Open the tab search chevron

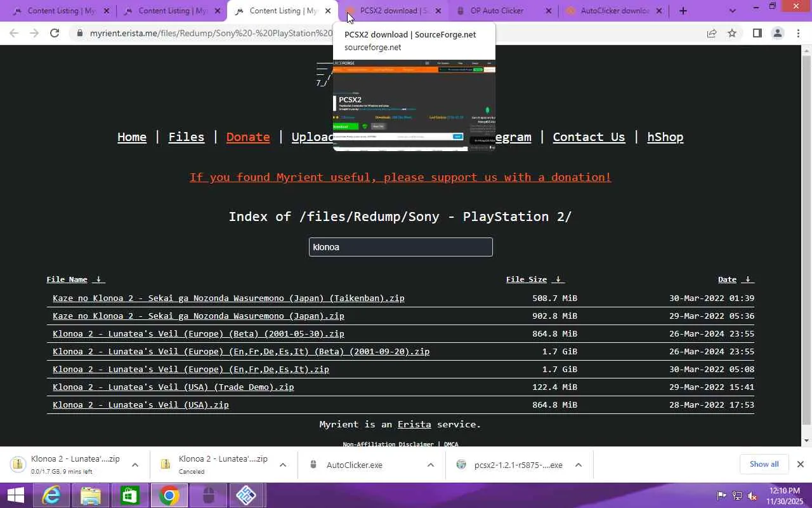click(x=733, y=11)
